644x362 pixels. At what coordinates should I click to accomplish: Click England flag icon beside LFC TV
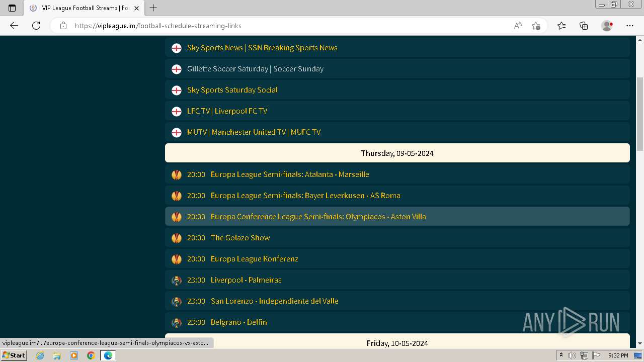(177, 111)
